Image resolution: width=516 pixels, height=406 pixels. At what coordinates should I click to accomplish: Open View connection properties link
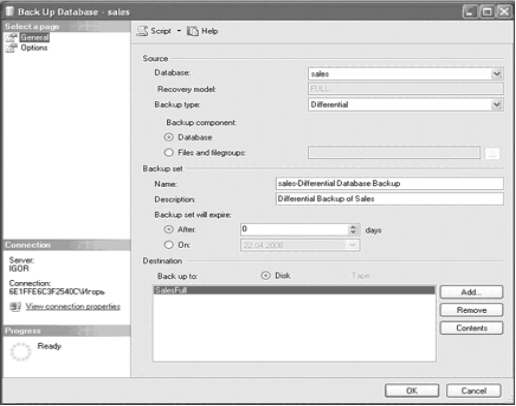coord(73,306)
